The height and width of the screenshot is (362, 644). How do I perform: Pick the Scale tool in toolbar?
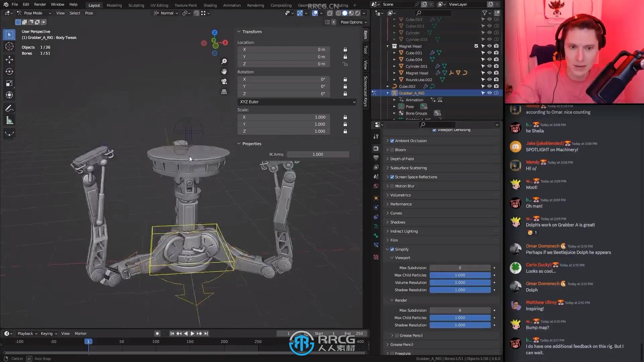pos(9,83)
